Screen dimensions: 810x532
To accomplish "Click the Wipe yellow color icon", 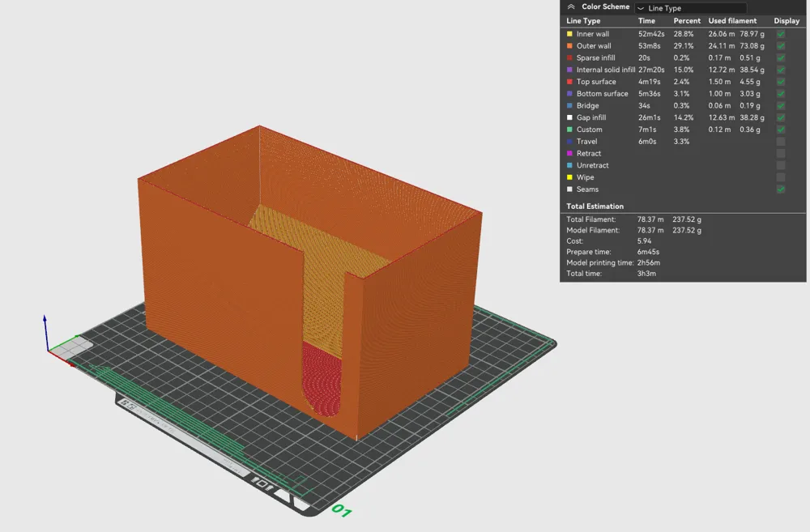I will [569, 177].
